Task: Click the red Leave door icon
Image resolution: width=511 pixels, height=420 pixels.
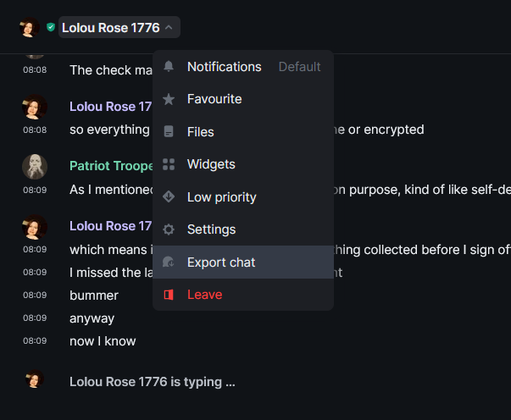Action: coord(169,295)
